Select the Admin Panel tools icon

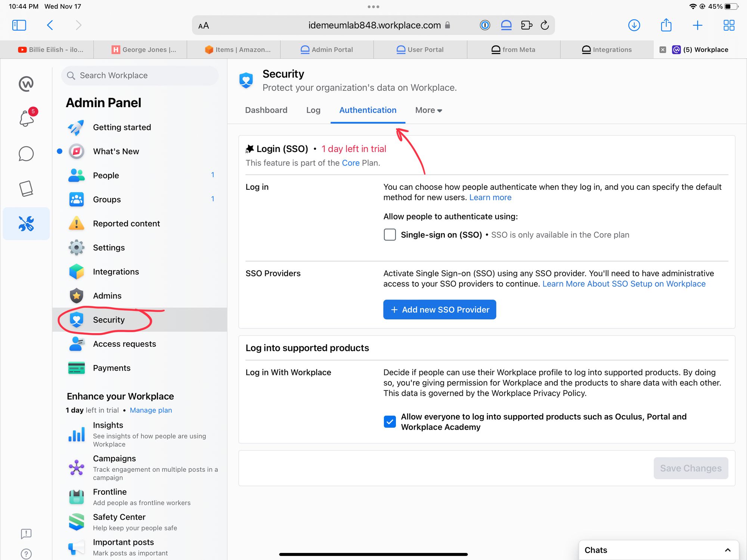coord(26,223)
